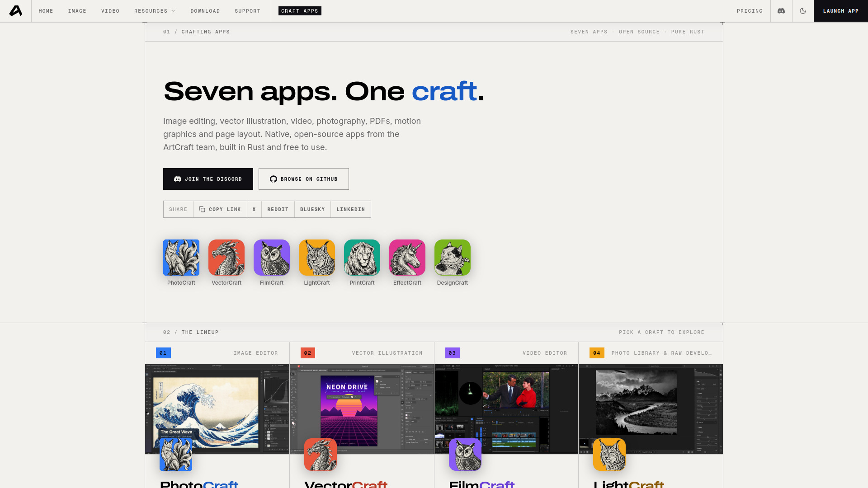The image size is (868, 488).
Task: Click the purple 03 badge on Video Editor card
Action: (453, 353)
